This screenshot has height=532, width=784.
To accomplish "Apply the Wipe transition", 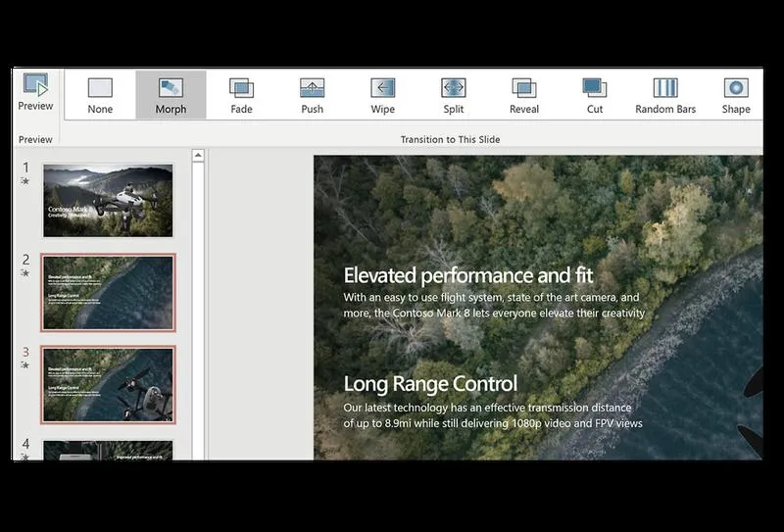I will pyautogui.click(x=383, y=95).
